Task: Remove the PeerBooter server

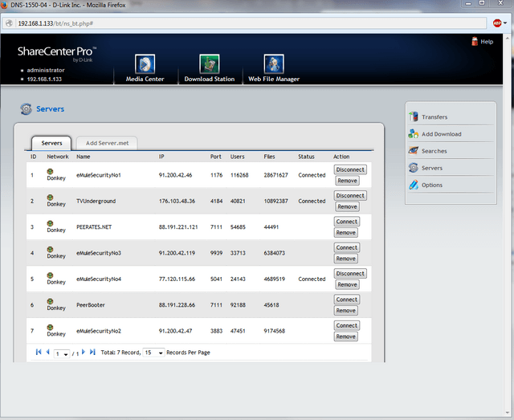Action: pyautogui.click(x=346, y=311)
